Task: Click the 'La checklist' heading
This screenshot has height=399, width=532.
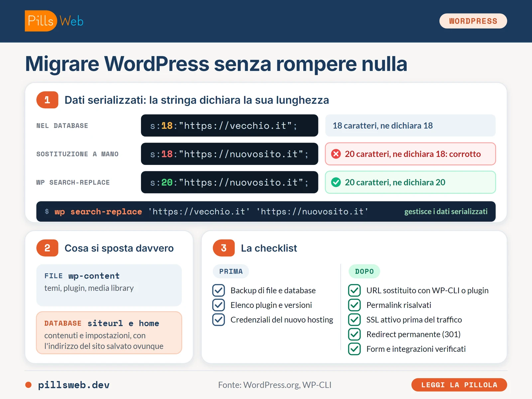Action: (269, 248)
